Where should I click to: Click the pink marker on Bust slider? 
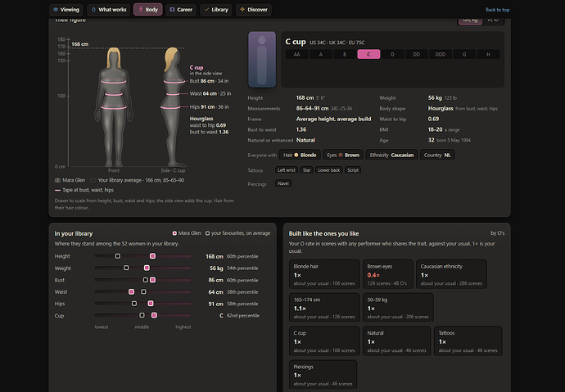click(x=153, y=280)
